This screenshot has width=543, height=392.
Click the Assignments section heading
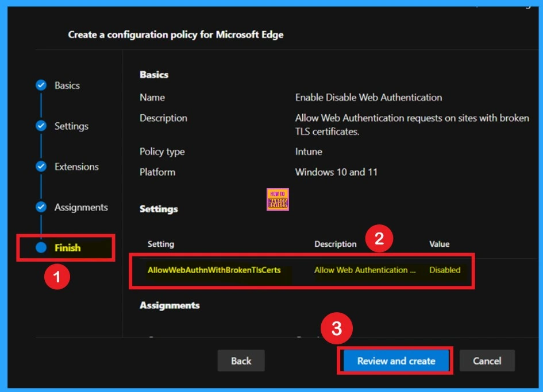(x=170, y=305)
